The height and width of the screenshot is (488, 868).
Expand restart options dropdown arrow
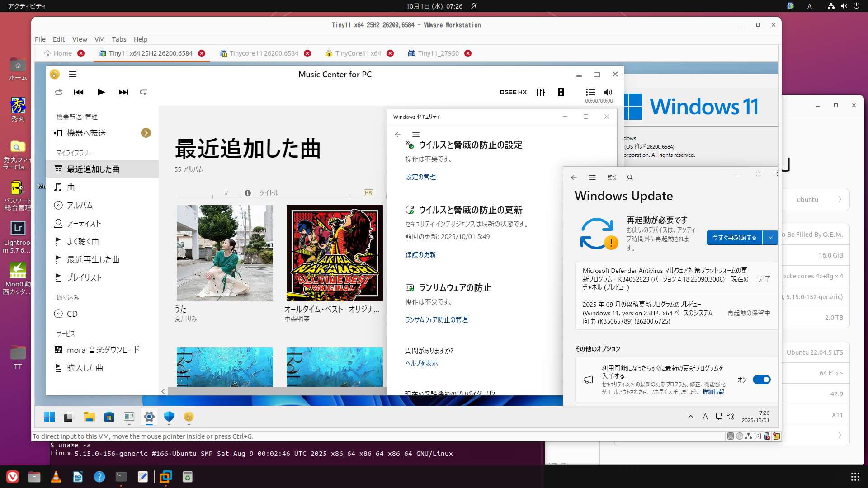[x=770, y=238]
